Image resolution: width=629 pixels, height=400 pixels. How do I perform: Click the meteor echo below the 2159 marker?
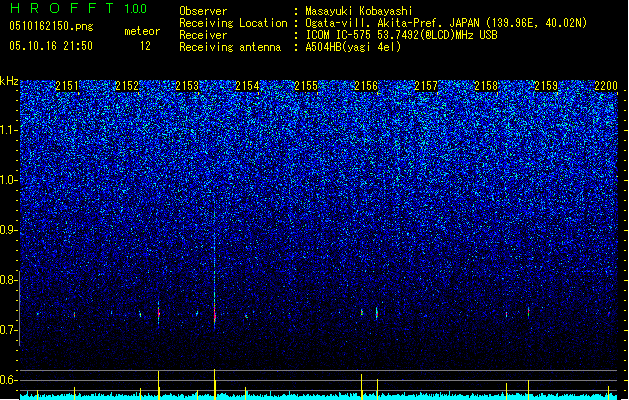tap(529, 311)
